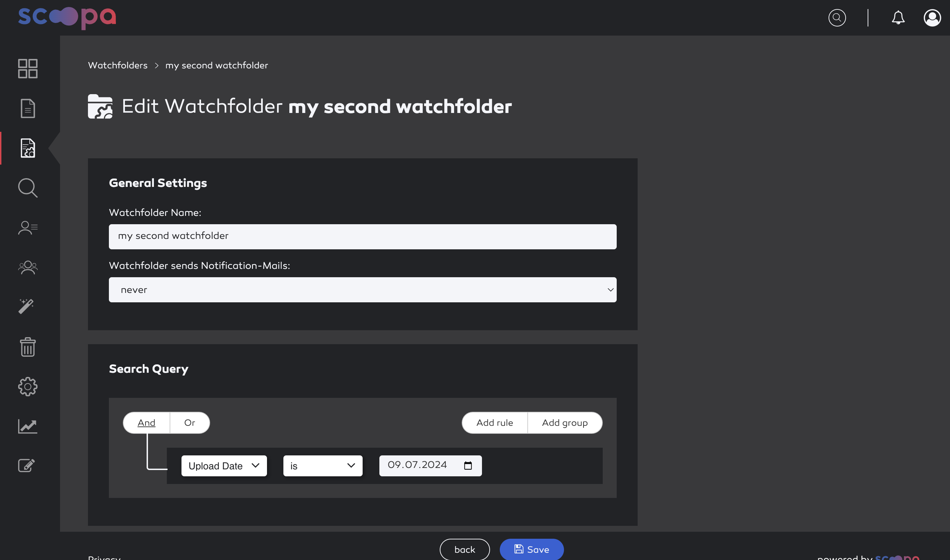Image resolution: width=950 pixels, height=560 pixels.
Task: Open the search panel icon
Action: pos(27,188)
